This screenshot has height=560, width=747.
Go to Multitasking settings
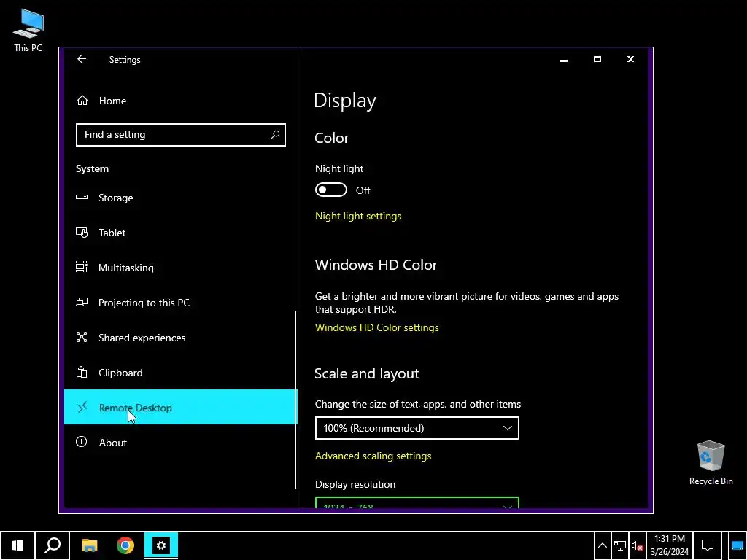click(181, 268)
